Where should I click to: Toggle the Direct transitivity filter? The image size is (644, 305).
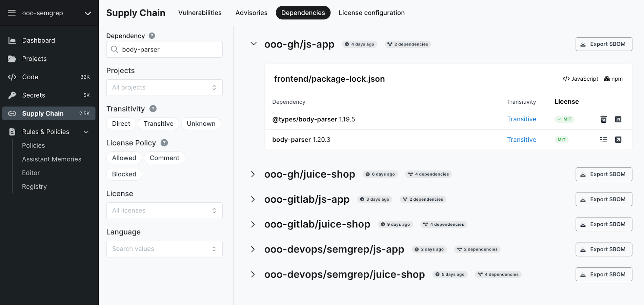(x=121, y=123)
